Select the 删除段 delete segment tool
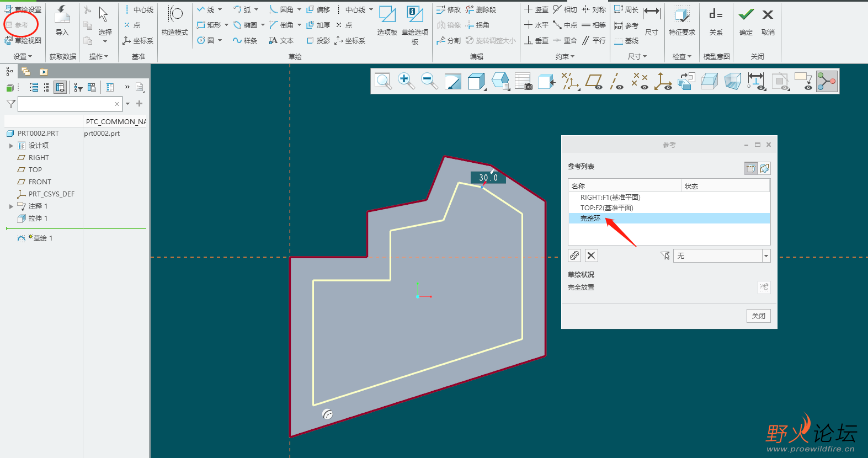This screenshot has width=868, height=458. click(481, 9)
